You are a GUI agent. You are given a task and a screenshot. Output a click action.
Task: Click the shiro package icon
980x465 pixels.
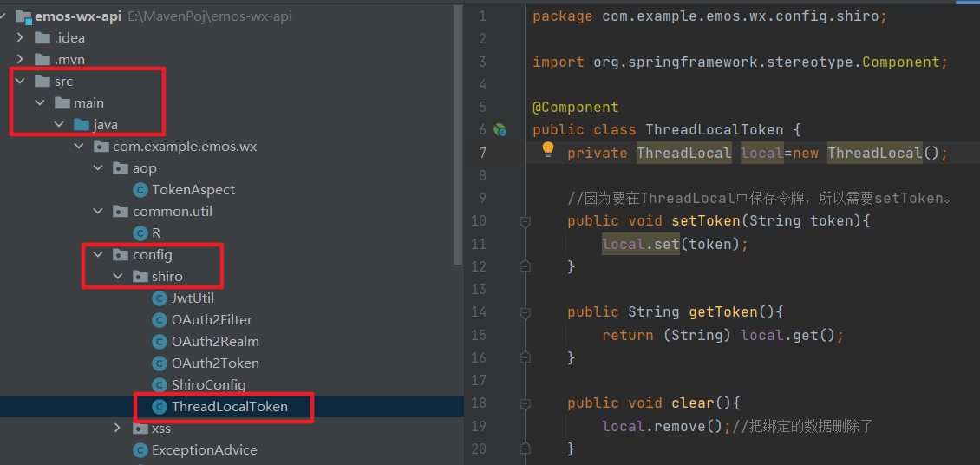[x=140, y=276]
